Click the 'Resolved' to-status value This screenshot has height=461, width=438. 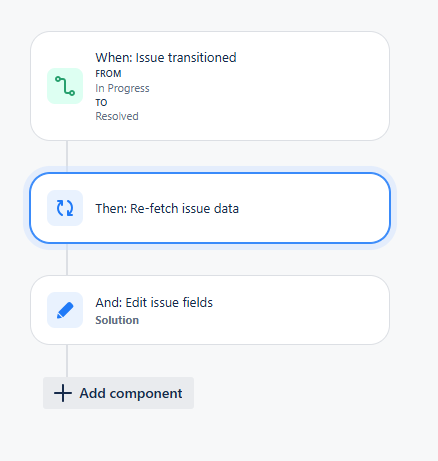point(117,116)
